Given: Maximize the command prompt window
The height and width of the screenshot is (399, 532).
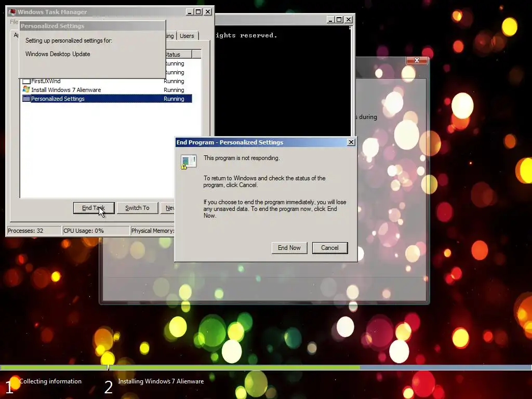Looking at the screenshot, I should 339,20.
